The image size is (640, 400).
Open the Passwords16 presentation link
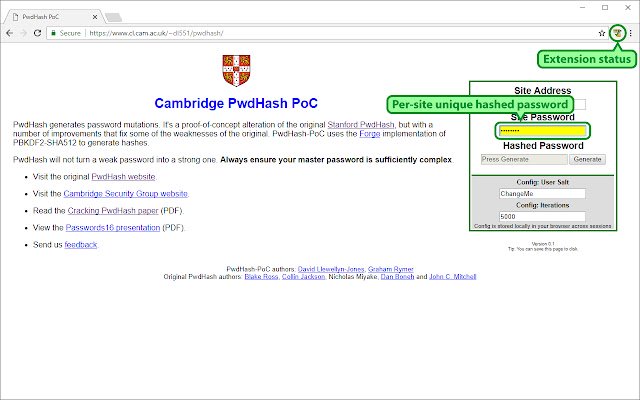point(113,227)
